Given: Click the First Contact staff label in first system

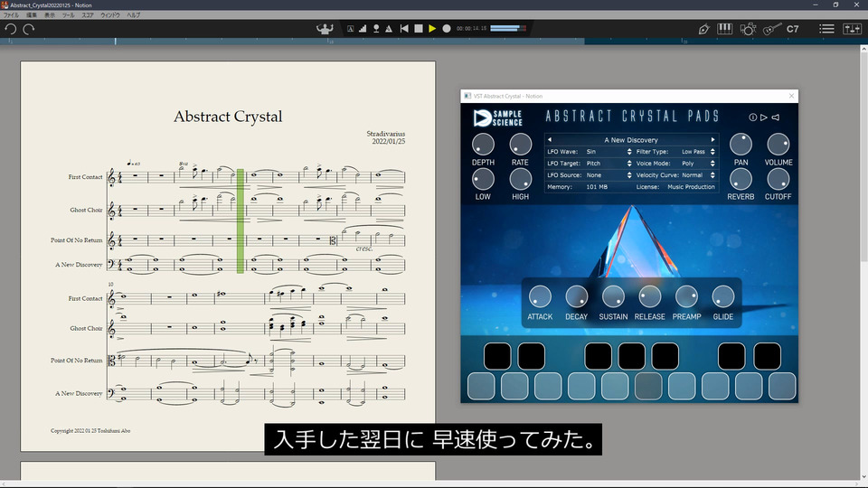Looking at the screenshot, I should click(85, 177).
